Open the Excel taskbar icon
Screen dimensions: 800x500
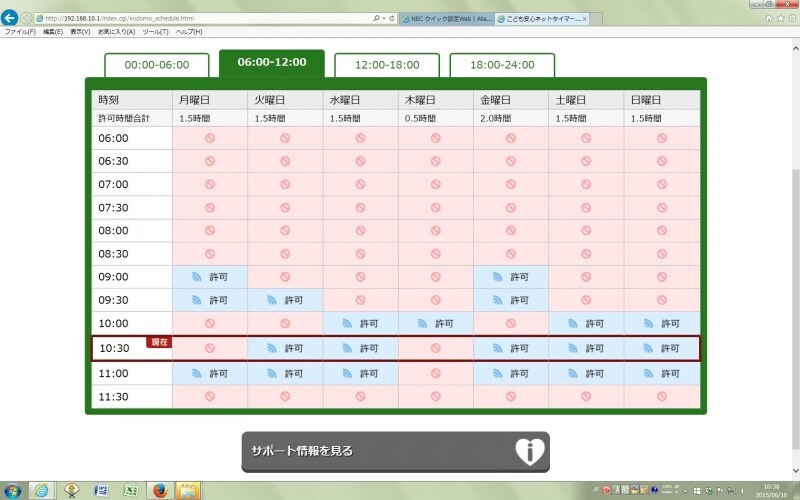pos(131,490)
